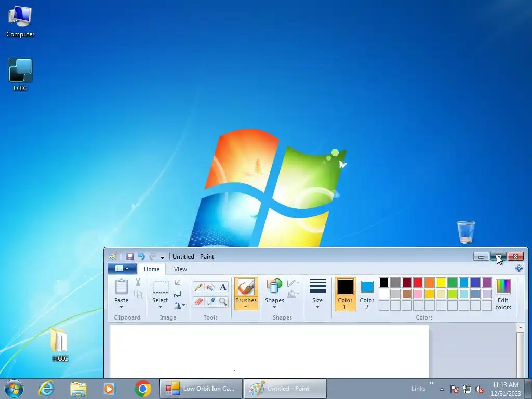Open the Windows Start menu orb

pos(14,389)
